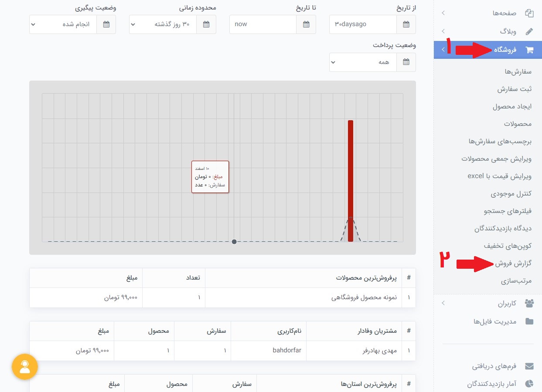Open the فروشگاه shopping cart icon
The height and width of the screenshot is (392, 542).
coord(529,50)
